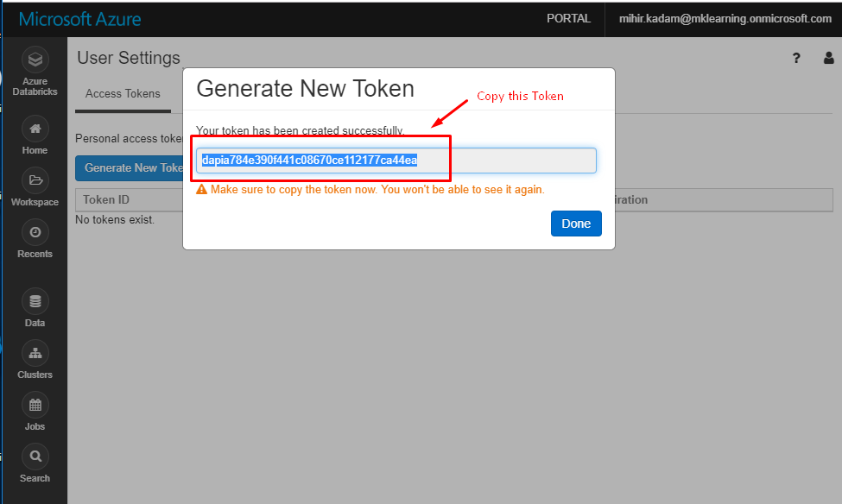Click Generate New Token button behind dialog
The image size is (842, 504).
pos(129,168)
